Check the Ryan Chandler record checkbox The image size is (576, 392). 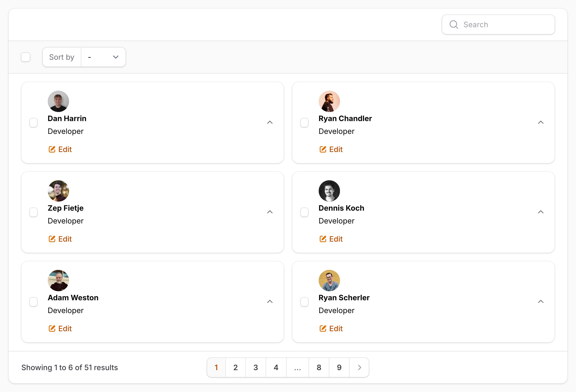click(x=304, y=123)
